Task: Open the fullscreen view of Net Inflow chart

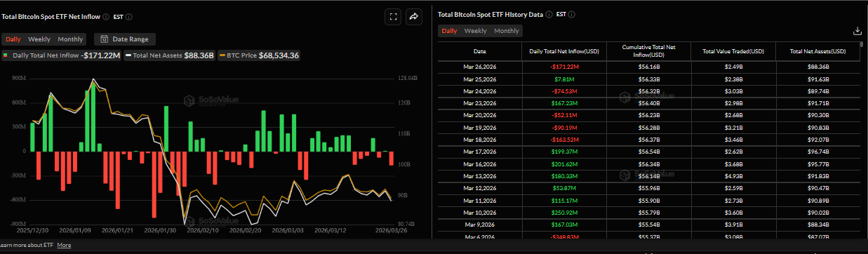Action: click(x=393, y=16)
